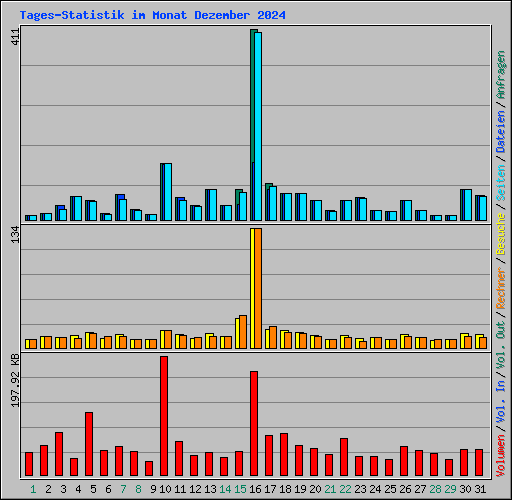Click day label '17' on the x-axis

[x=270, y=489]
